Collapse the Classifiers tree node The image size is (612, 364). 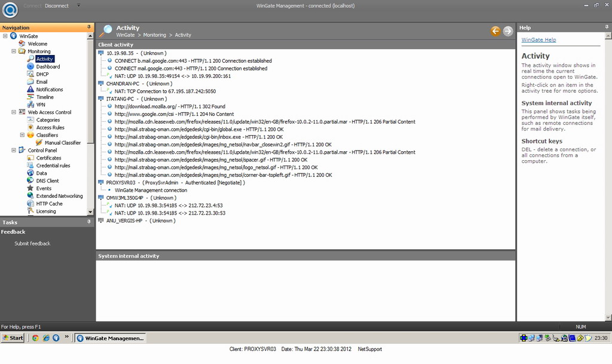tap(22, 135)
